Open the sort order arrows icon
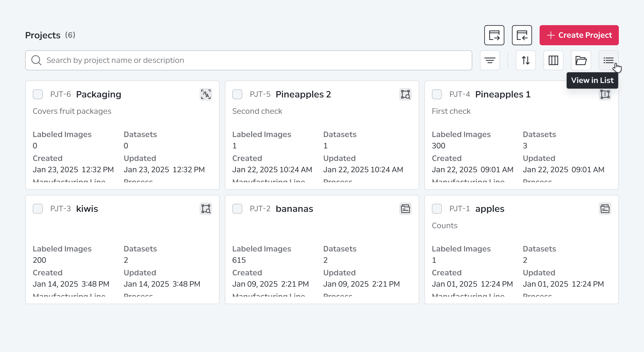Image resolution: width=644 pixels, height=352 pixels. 526,61
